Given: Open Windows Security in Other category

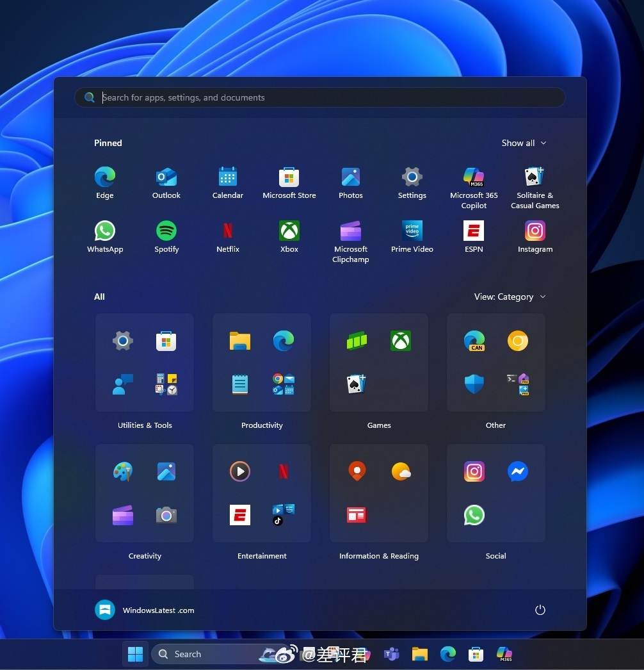Looking at the screenshot, I should coord(474,384).
